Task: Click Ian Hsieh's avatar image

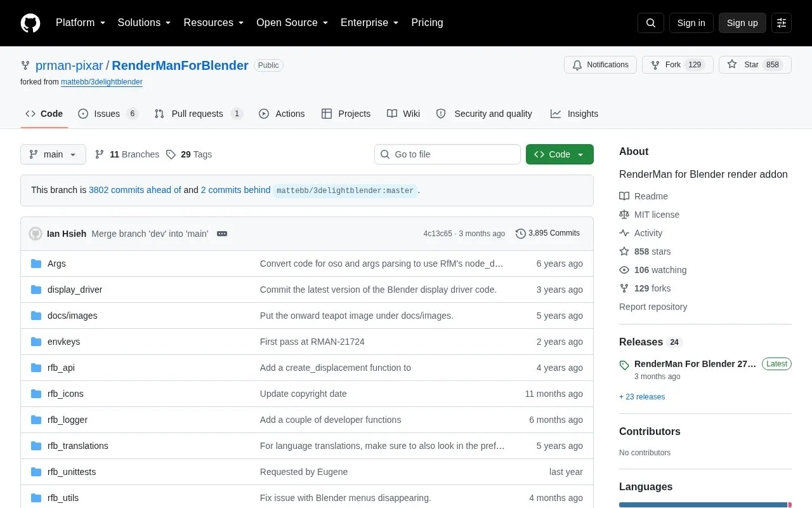Action: pyautogui.click(x=36, y=234)
